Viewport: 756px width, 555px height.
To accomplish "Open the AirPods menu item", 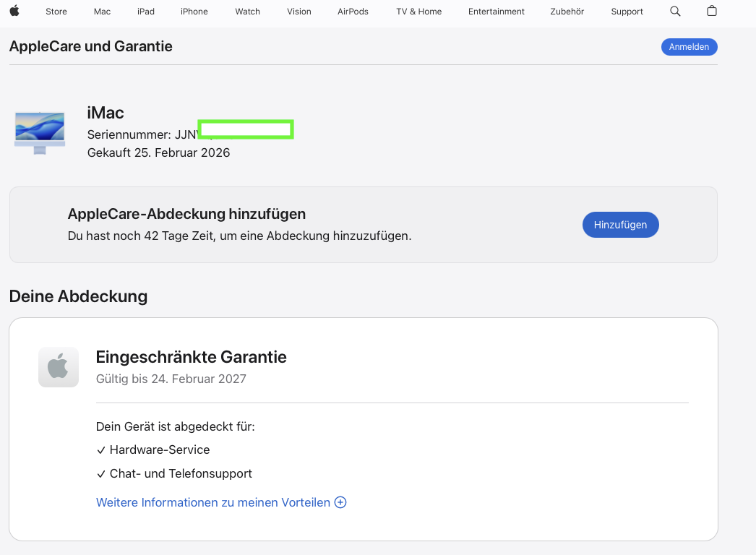I will coord(353,12).
